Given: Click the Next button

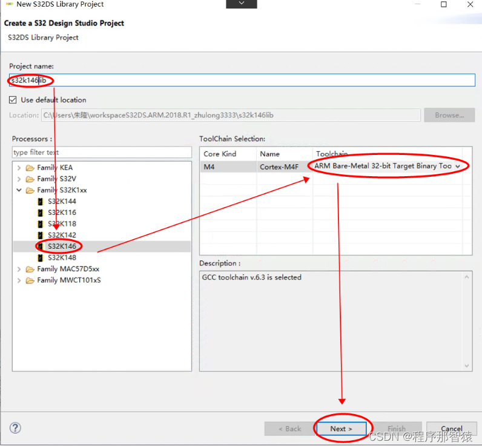Looking at the screenshot, I should pyautogui.click(x=341, y=429).
